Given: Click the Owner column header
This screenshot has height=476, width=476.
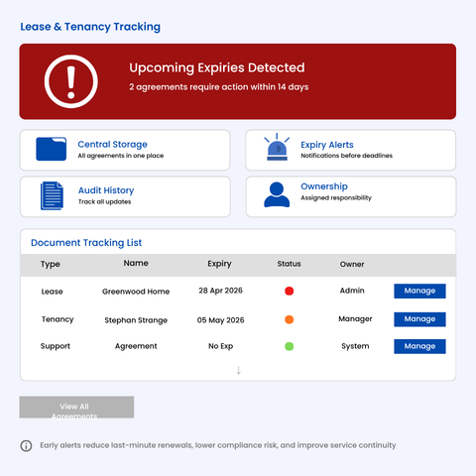Looking at the screenshot, I should 352,264.
